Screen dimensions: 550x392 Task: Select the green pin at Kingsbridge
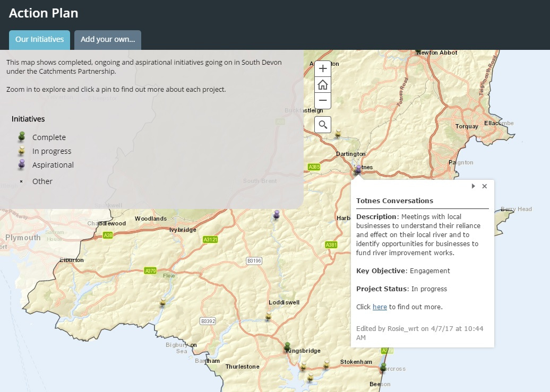tap(287, 347)
